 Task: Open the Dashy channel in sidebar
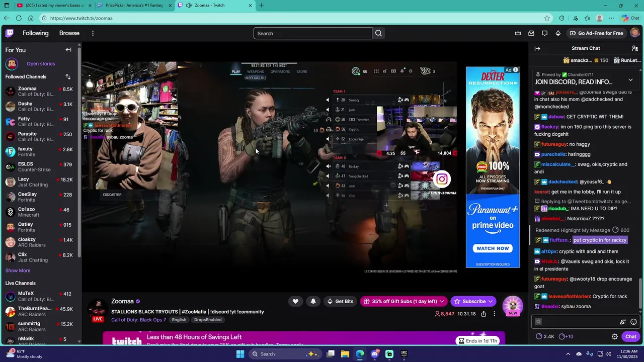[x=39, y=107]
